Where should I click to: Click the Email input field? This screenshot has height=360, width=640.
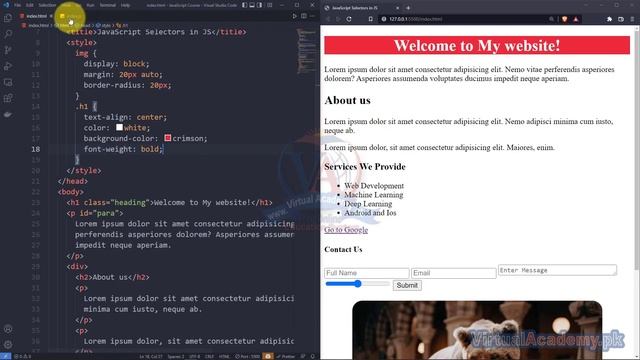tap(453, 273)
